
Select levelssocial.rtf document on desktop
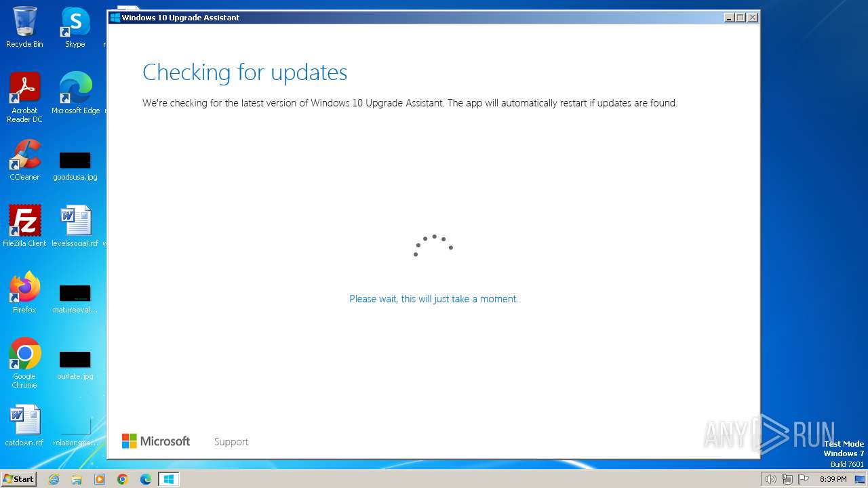(x=75, y=226)
